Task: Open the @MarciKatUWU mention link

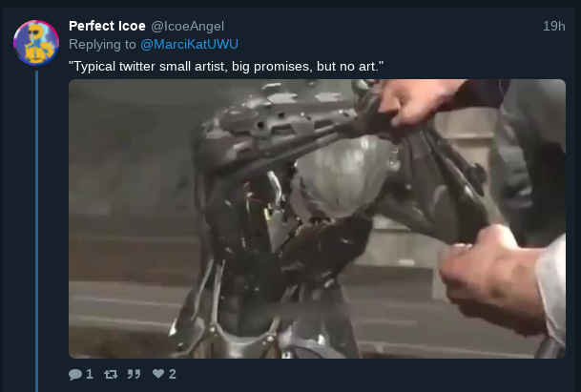Action: click(x=189, y=45)
